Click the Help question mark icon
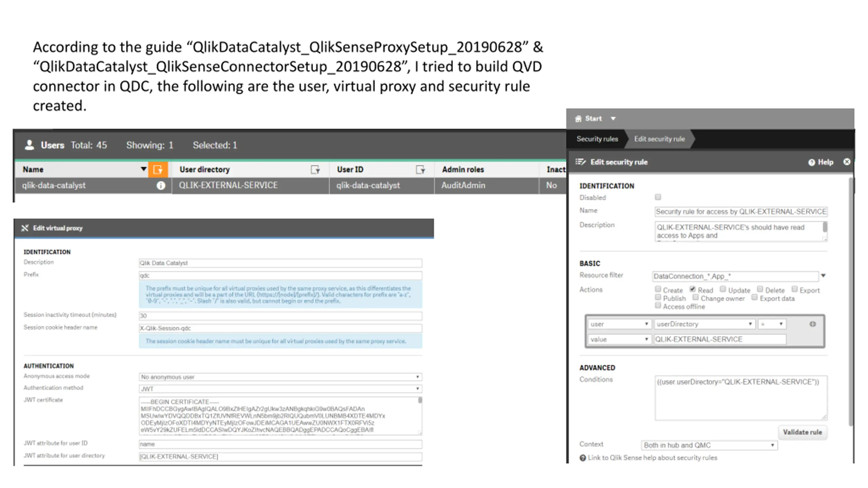The height and width of the screenshot is (488, 868). point(811,162)
